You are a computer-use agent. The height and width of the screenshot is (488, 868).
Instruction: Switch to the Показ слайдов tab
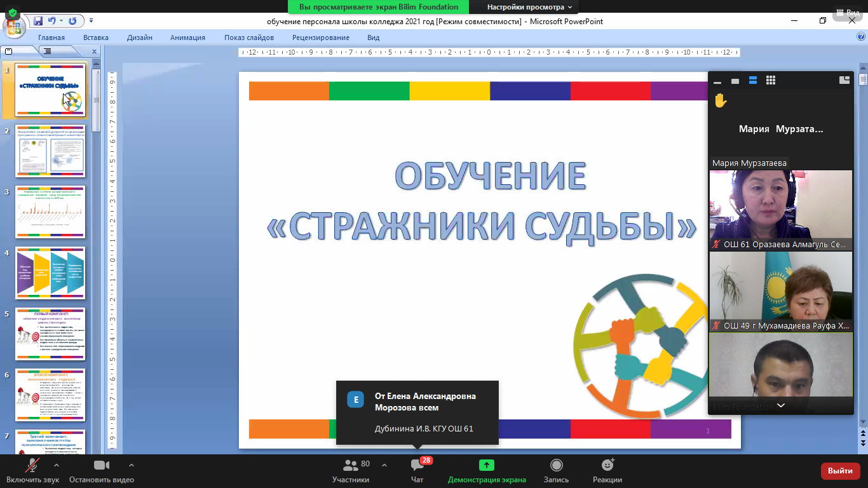[248, 37]
